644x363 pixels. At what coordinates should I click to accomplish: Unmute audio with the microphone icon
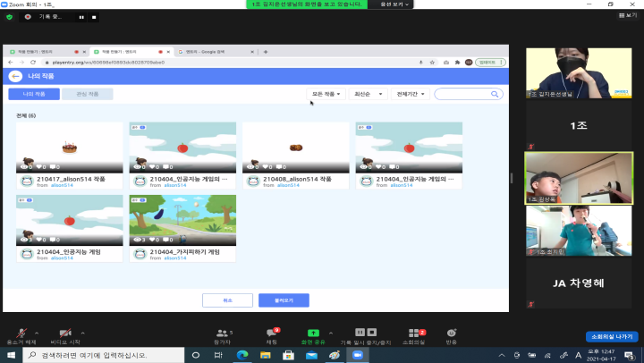click(x=14, y=333)
